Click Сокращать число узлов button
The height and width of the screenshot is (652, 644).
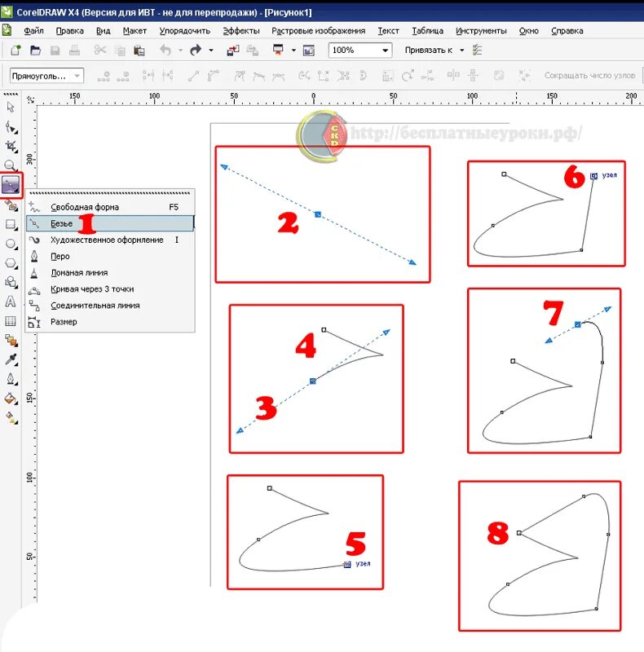click(589, 76)
